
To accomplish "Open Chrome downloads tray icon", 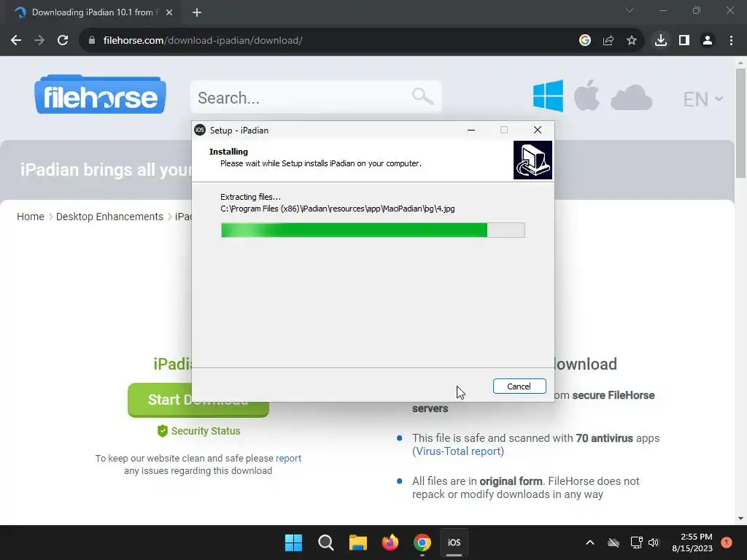I will click(x=661, y=41).
